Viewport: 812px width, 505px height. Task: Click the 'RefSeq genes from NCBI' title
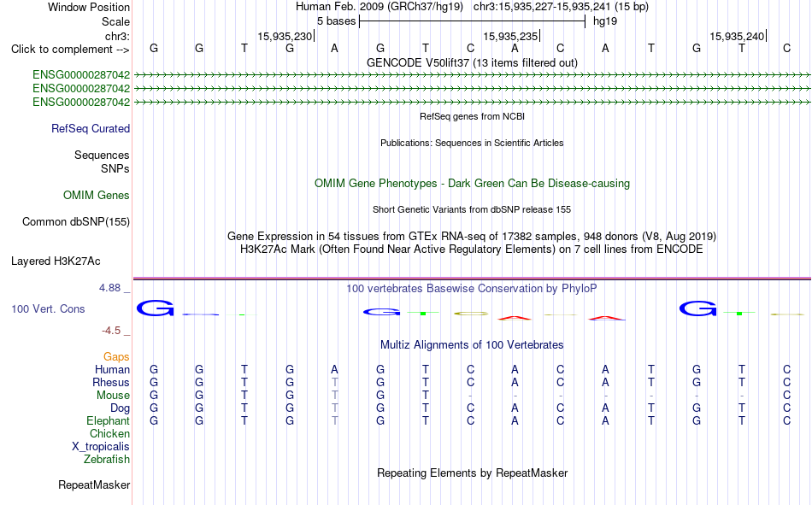coord(473,116)
